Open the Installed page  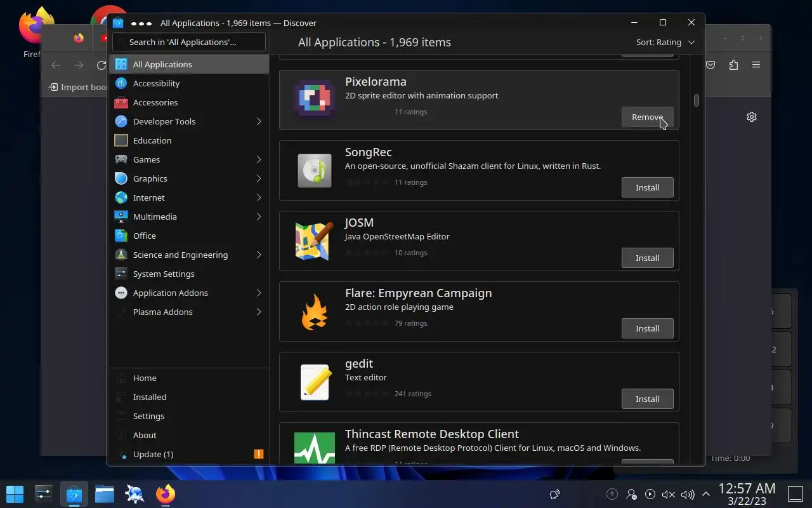189,397
